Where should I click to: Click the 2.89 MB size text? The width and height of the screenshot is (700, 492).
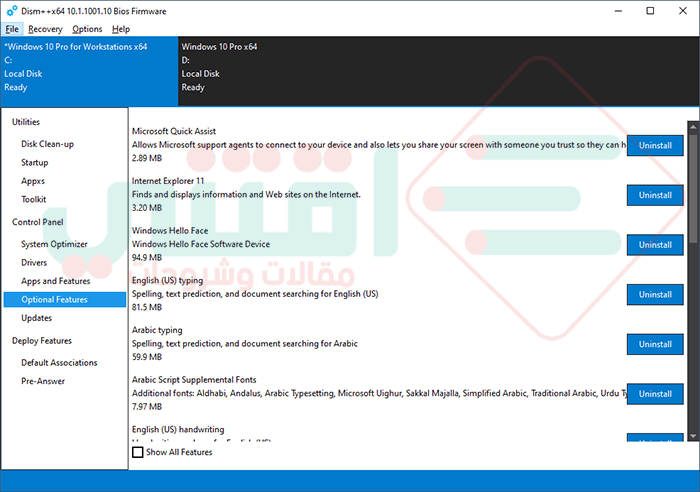(x=147, y=158)
